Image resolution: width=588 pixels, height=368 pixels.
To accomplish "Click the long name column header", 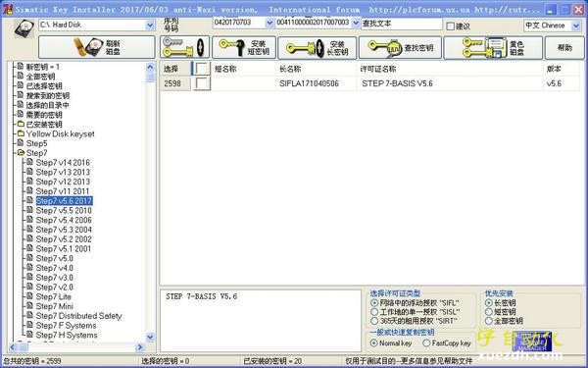I will click(317, 69).
